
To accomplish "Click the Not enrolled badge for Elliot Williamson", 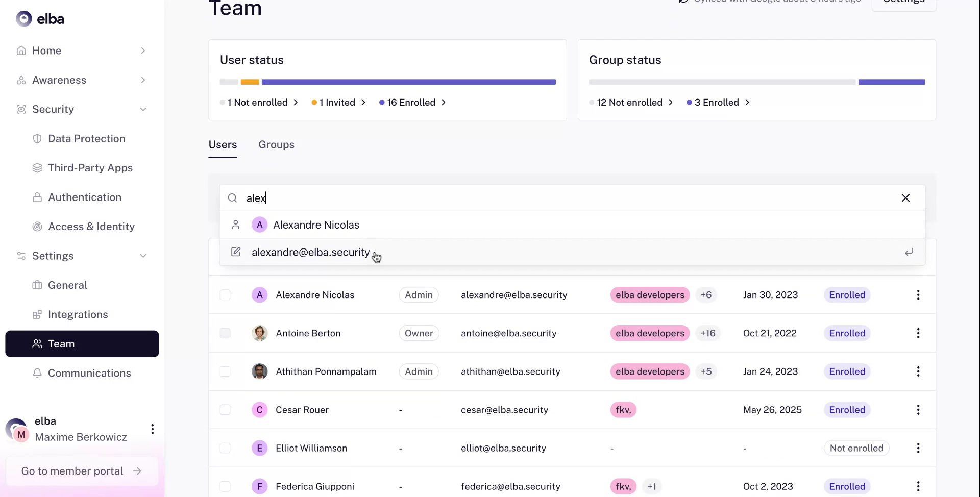I will pyautogui.click(x=856, y=448).
